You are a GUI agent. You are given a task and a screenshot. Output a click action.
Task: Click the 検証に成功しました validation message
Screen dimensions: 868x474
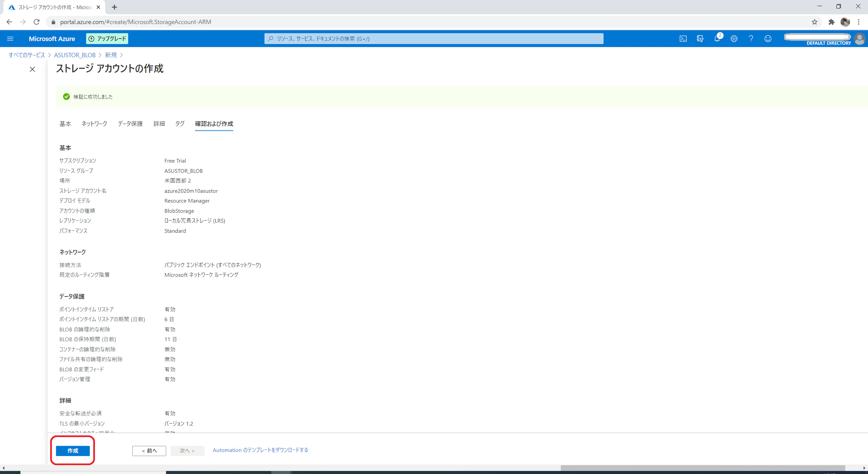point(93,97)
